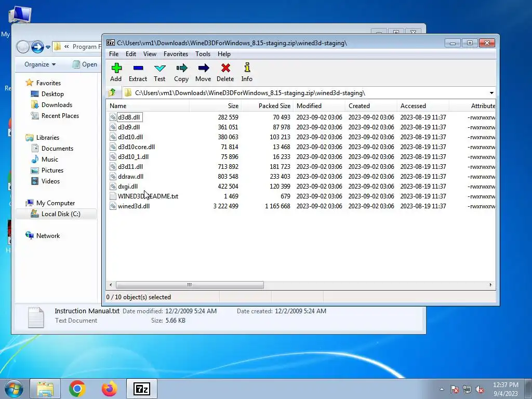Open the 7-Zip View menu

point(150,54)
